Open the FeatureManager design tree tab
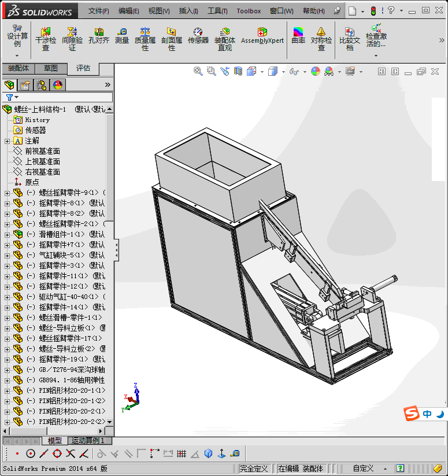This screenshot has height=476, width=448. coord(9,85)
